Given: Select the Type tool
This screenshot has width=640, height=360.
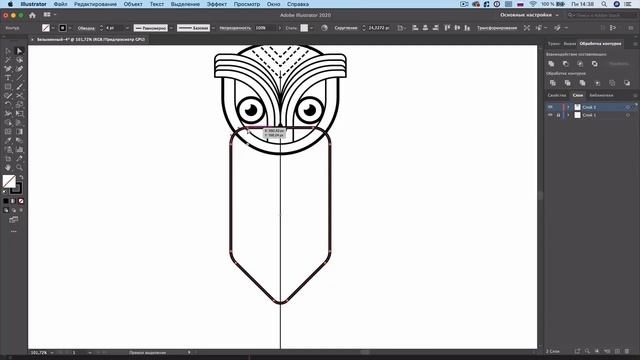Looking at the screenshot, I should click(8, 78).
